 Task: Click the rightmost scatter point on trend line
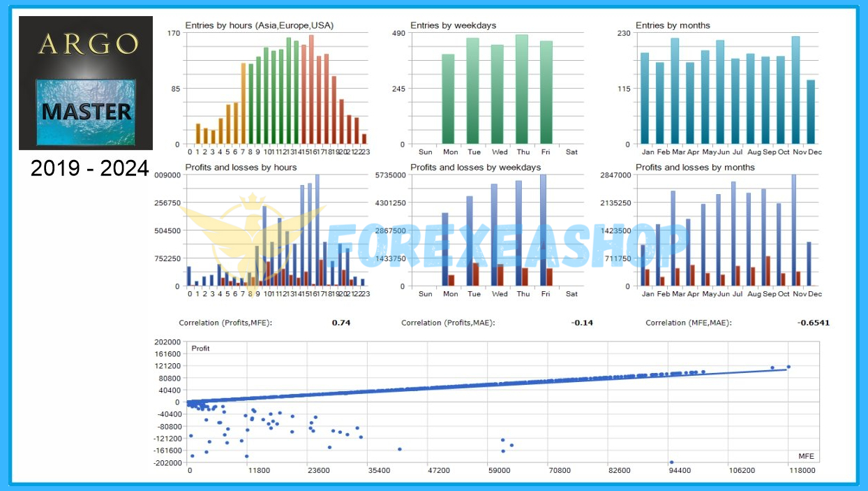(x=788, y=367)
